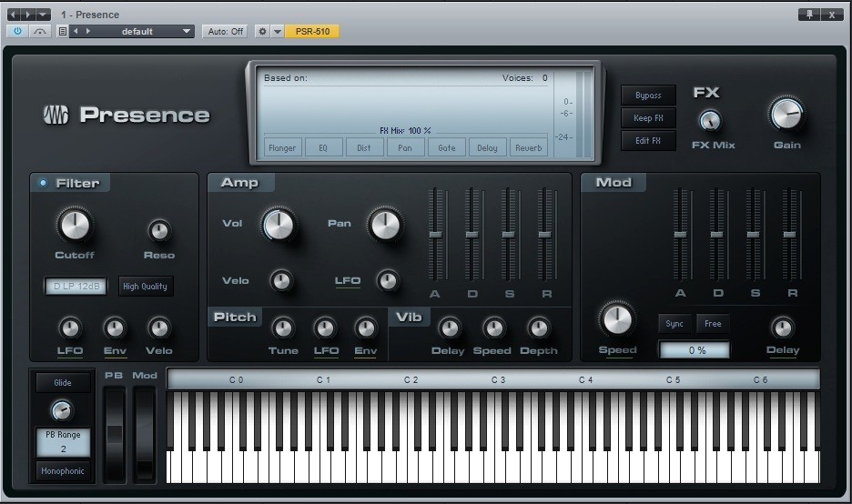Click the Bypass FX button
This screenshot has width=852, height=504.
click(648, 95)
